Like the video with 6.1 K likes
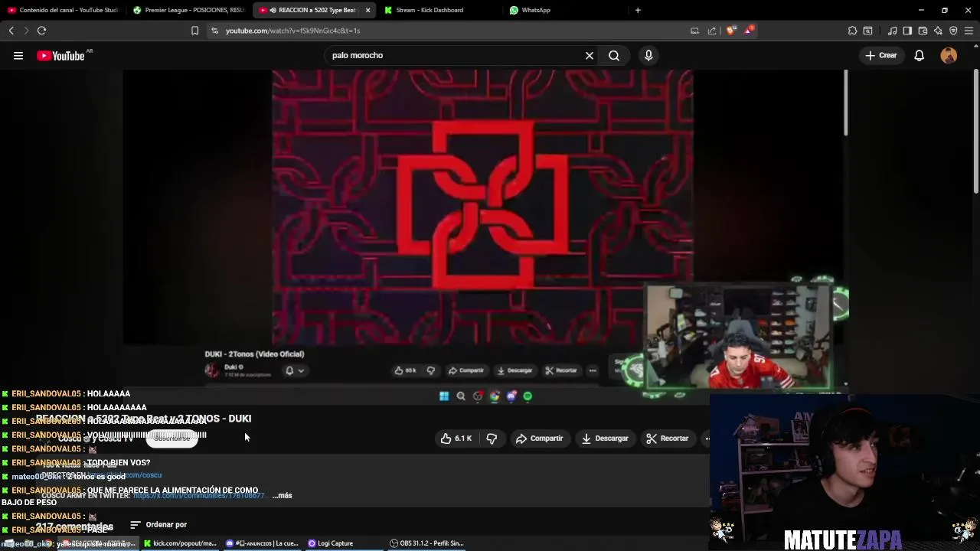The image size is (980, 551). 456,439
